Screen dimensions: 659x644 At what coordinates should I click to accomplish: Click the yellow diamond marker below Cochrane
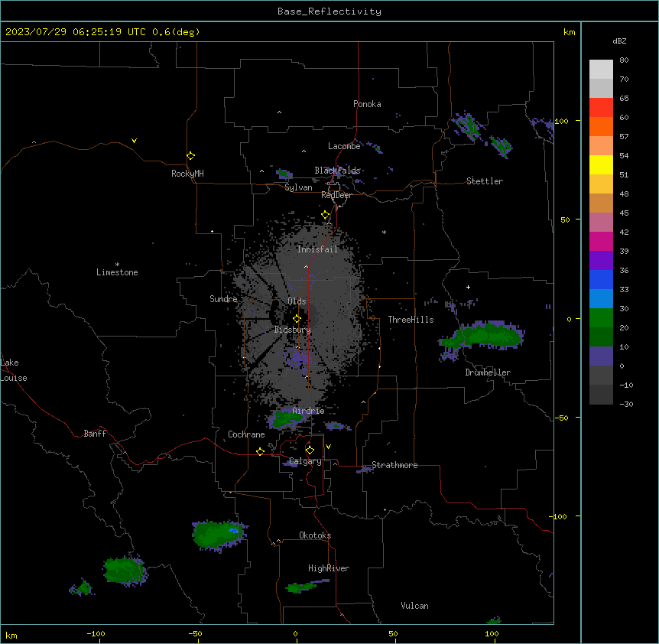[x=260, y=451]
